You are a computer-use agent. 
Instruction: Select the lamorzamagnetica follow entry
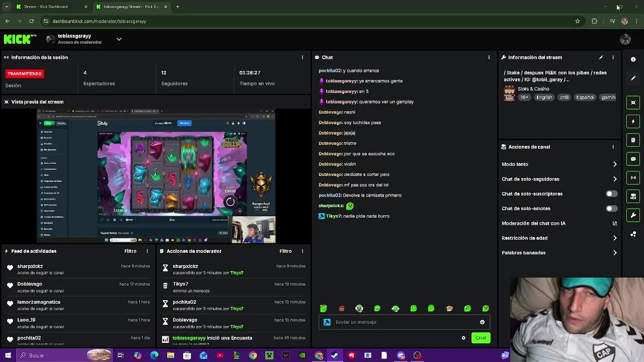click(x=78, y=305)
